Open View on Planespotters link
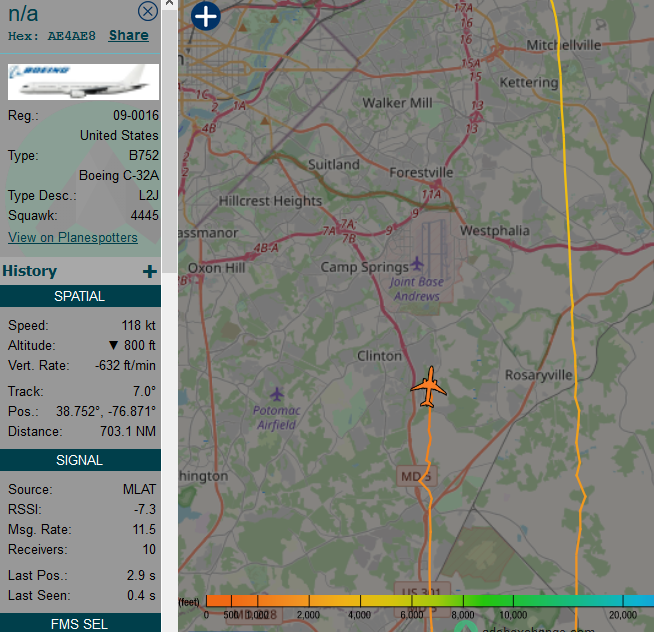This screenshot has width=654, height=632. coord(73,237)
